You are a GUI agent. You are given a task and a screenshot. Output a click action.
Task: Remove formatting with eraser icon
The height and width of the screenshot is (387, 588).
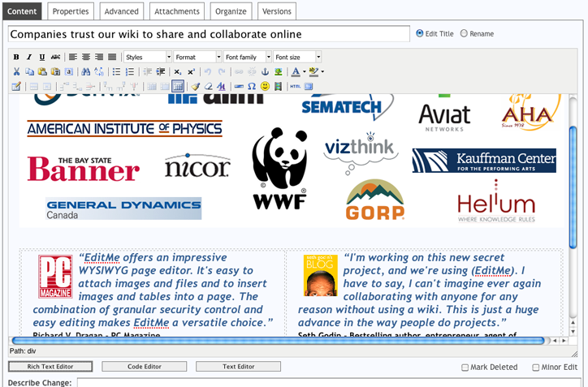(208, 86)
